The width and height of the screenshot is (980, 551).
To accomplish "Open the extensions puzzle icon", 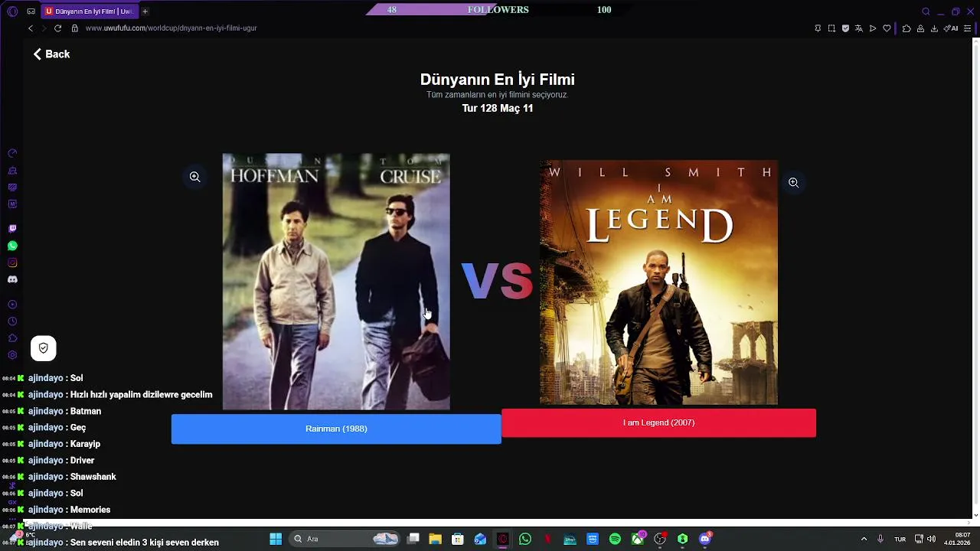I will click(x=906, y=28).
